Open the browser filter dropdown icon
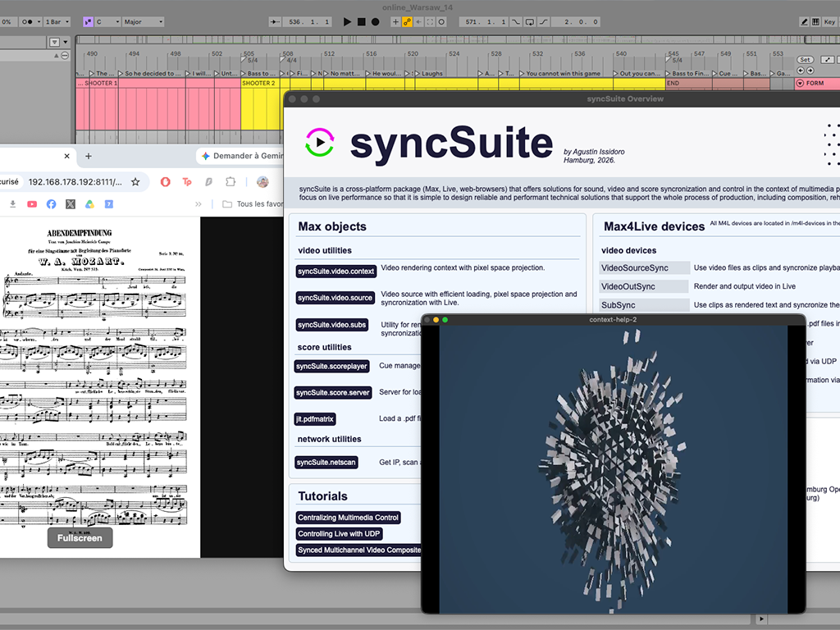840x630 pixels. tap(55, 42)
